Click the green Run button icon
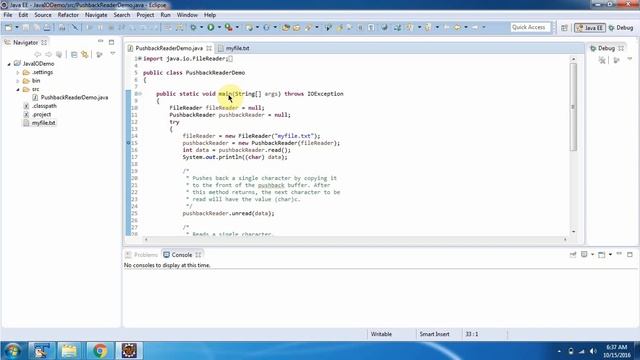 coord(211,27)
